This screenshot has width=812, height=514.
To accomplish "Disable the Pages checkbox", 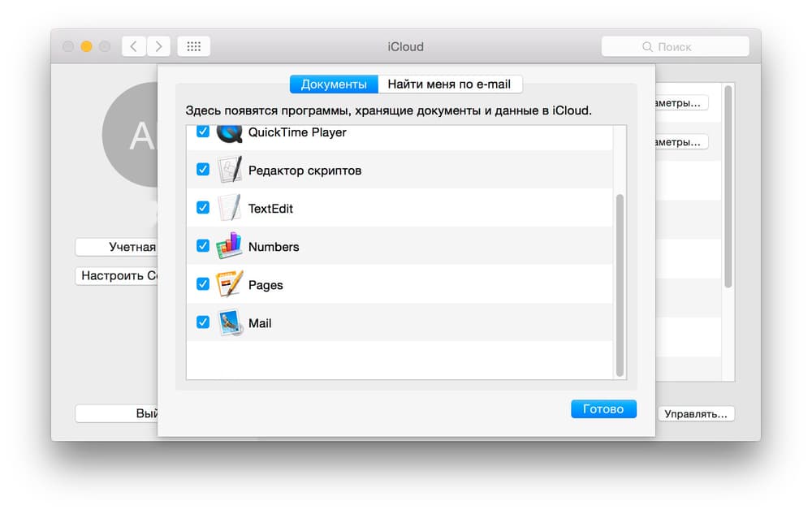I will click(203, 284).
